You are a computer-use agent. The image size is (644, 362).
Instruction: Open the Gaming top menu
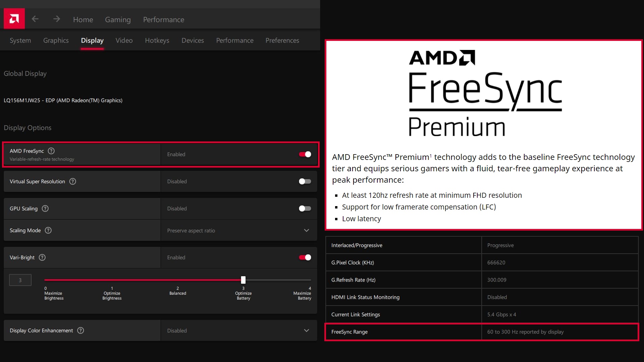118,19
